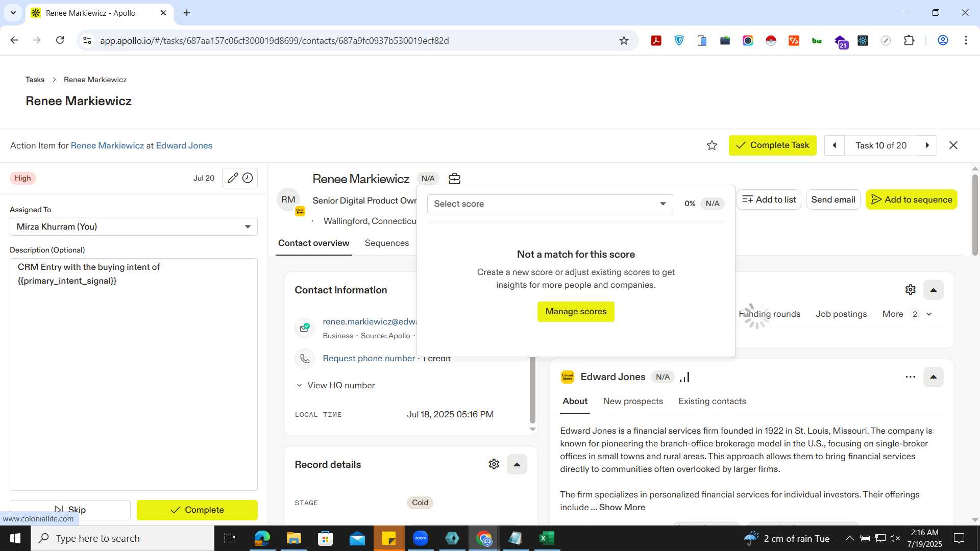The width and height of the screenshot is (980, 551).
Task: Switch to Contact overview tab
Action: [x=313, y=243]
